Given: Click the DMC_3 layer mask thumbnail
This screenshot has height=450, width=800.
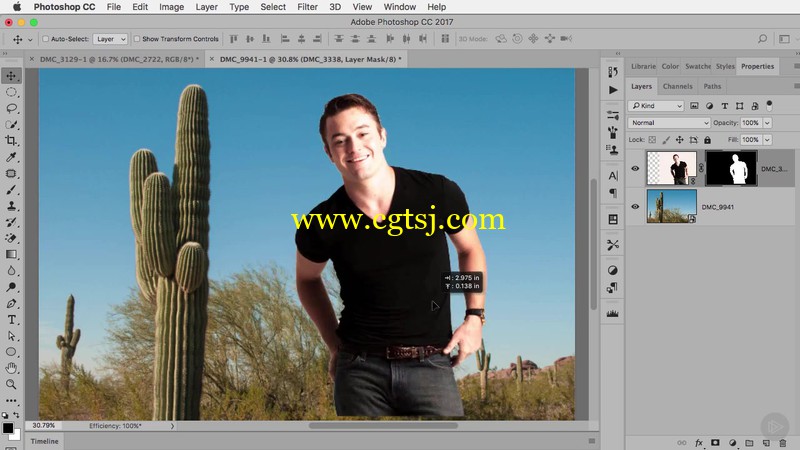Looking at the screenshot, I should [x=731, y=168].
